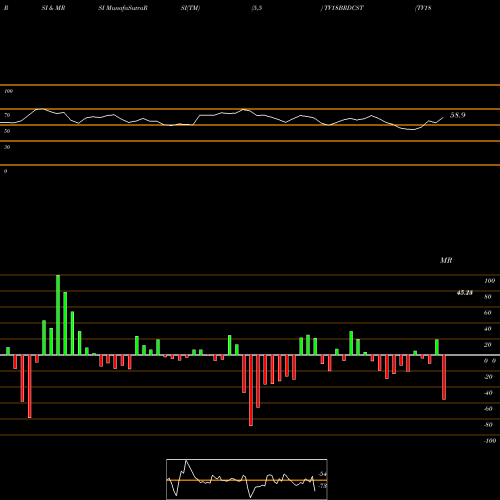Click the MR axis label -100

click(x=490, y=441)
